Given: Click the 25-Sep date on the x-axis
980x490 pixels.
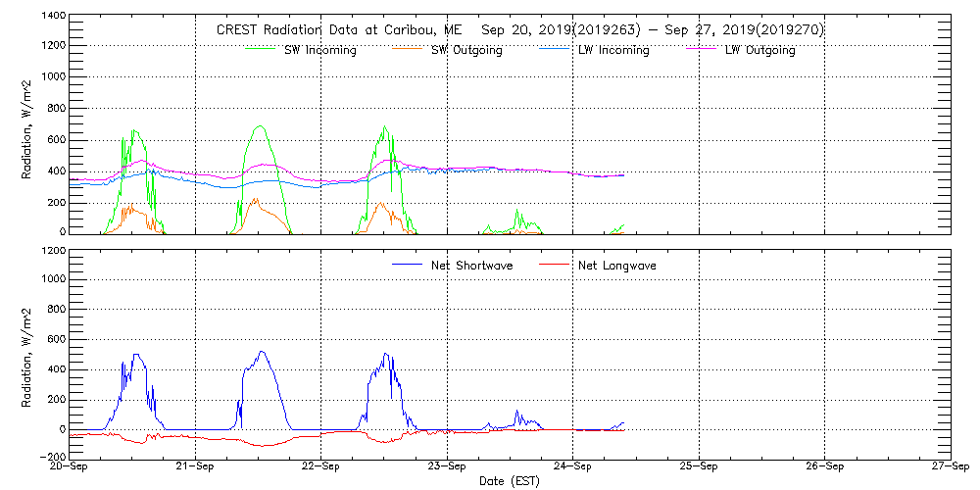Looking at the screenshot, I should tap(698, 467).
